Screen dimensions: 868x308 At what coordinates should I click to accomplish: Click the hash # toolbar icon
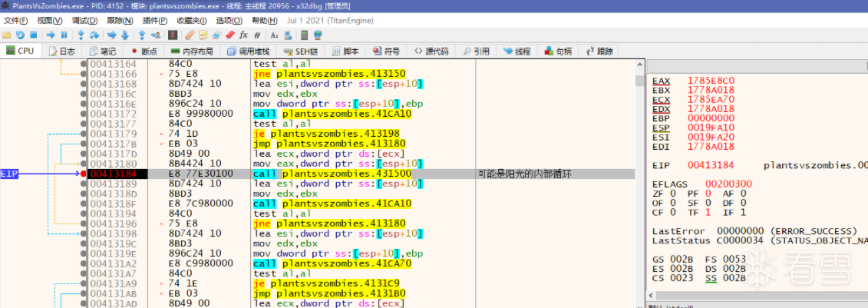click(x=257, y=35)
